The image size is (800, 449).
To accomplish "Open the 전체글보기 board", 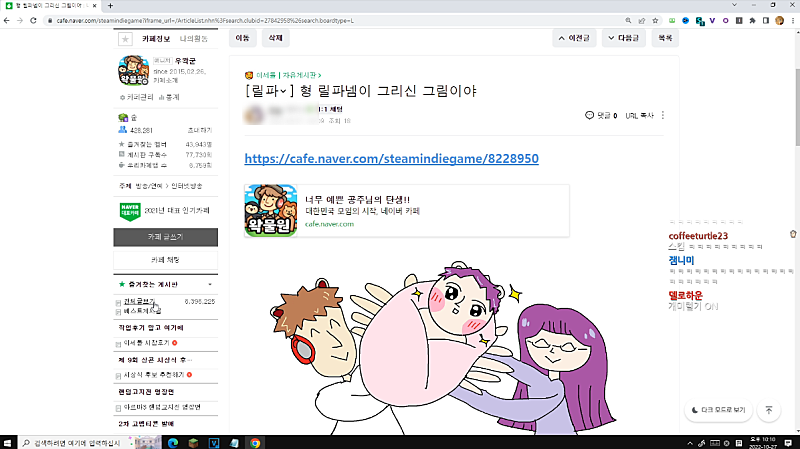I will pos(139,302).
